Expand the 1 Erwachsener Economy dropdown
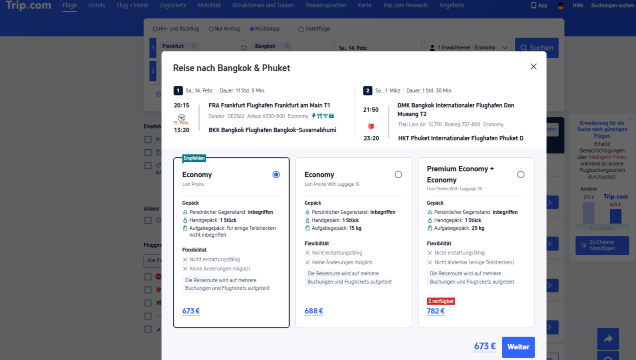 point(468,47)
